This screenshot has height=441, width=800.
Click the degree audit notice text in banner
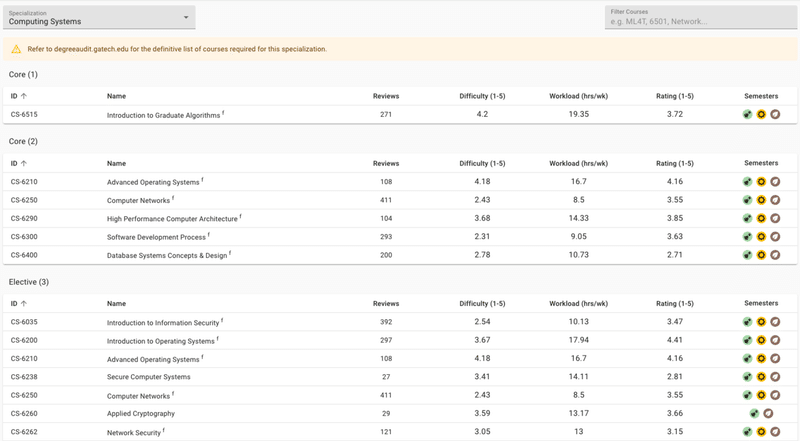177,49
